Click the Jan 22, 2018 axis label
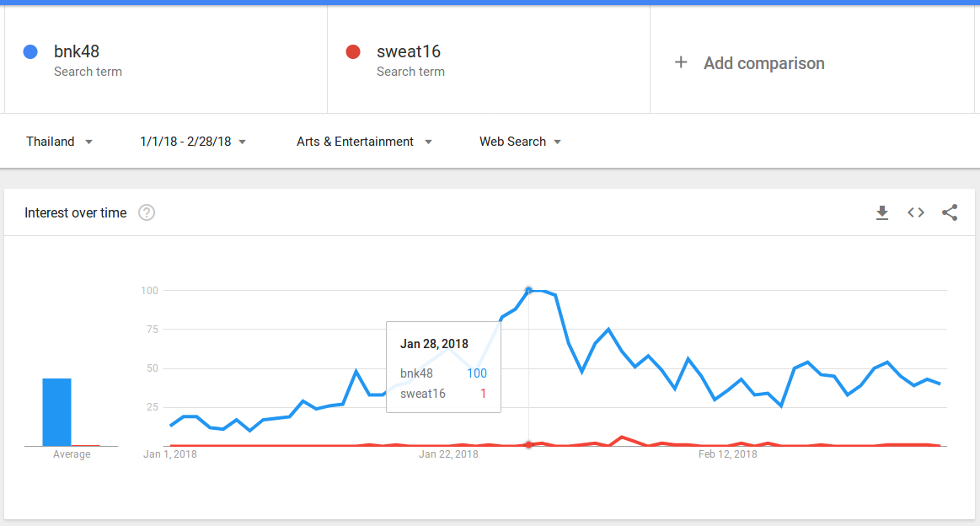980x526 pixels. [448, 454]
